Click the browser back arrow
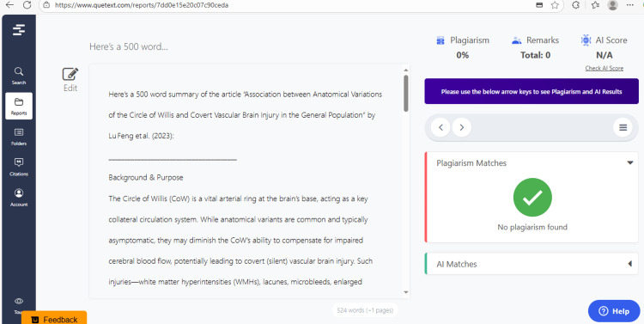 pyautogui.click(x=9, y=5)
